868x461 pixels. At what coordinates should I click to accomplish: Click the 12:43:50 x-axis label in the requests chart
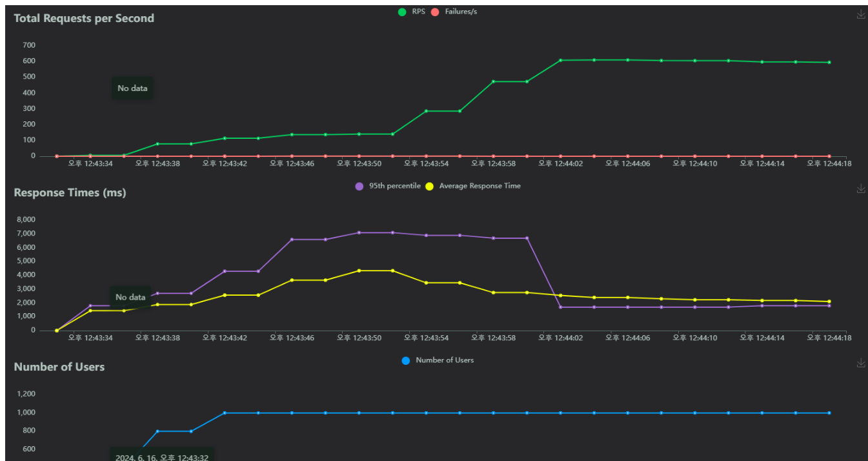click(359, 164)
